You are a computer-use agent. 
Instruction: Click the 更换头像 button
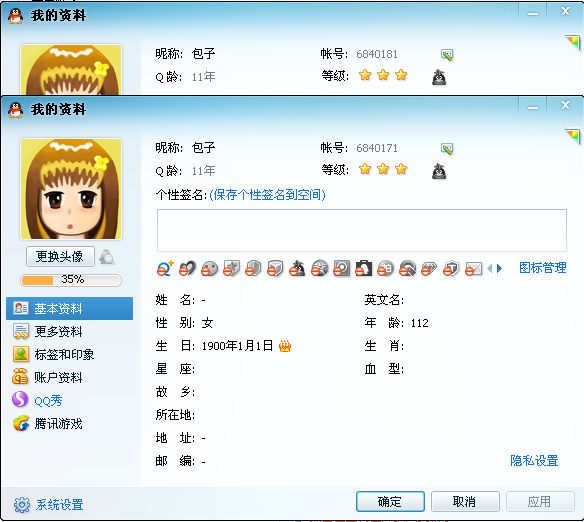pos(60,257)
